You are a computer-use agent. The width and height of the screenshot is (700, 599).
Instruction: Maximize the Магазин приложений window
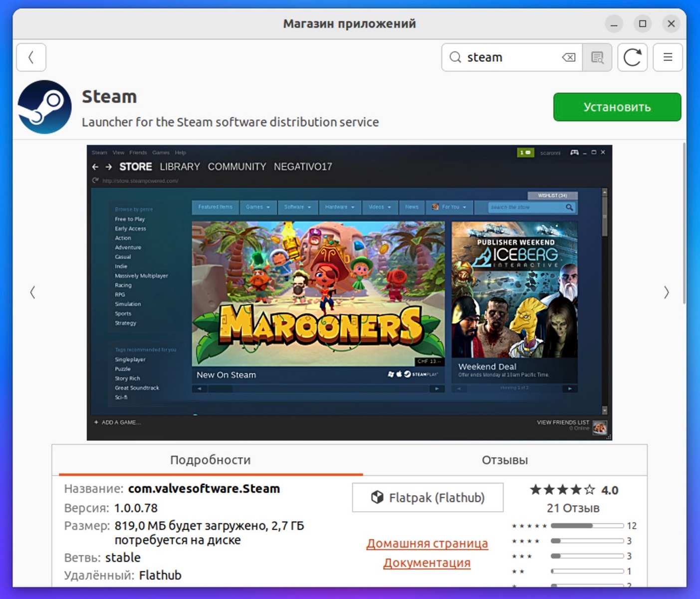click(x=643, y=24)
